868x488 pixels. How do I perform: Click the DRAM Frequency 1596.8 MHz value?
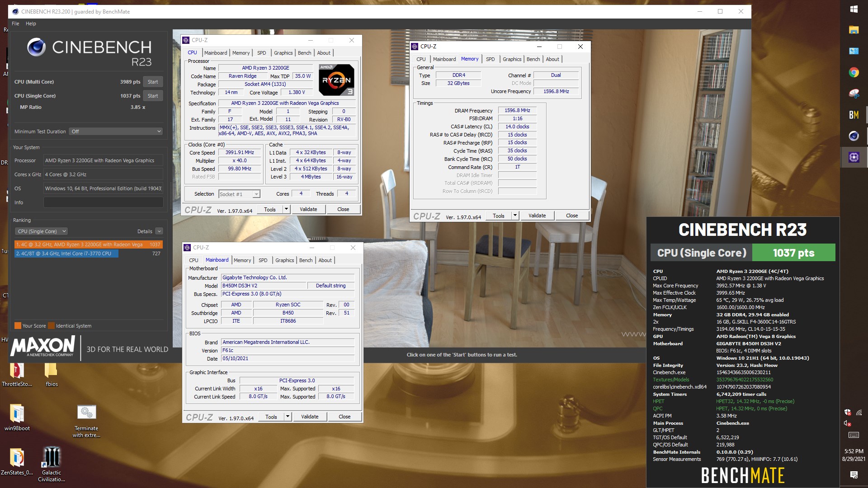pos(517,110)
